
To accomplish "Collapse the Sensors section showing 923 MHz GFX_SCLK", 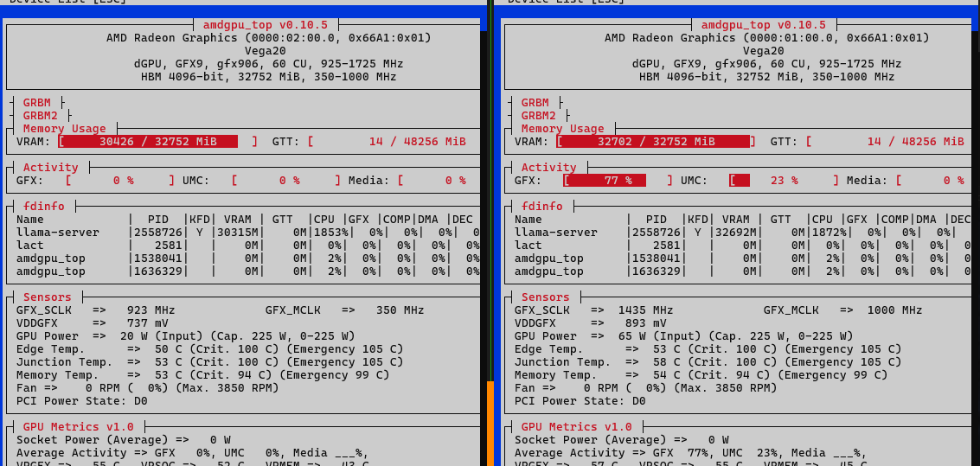I will pyautogui.click(x=47, y=297).
